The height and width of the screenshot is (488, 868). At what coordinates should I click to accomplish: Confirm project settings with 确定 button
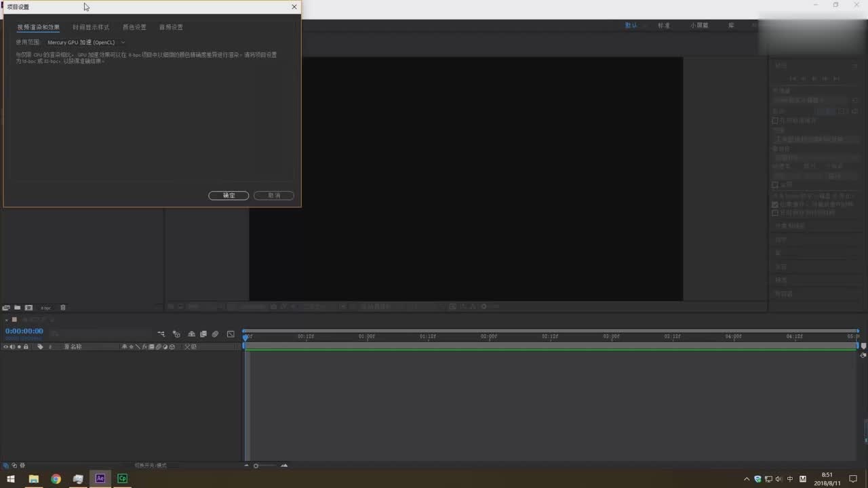(229, 195)
